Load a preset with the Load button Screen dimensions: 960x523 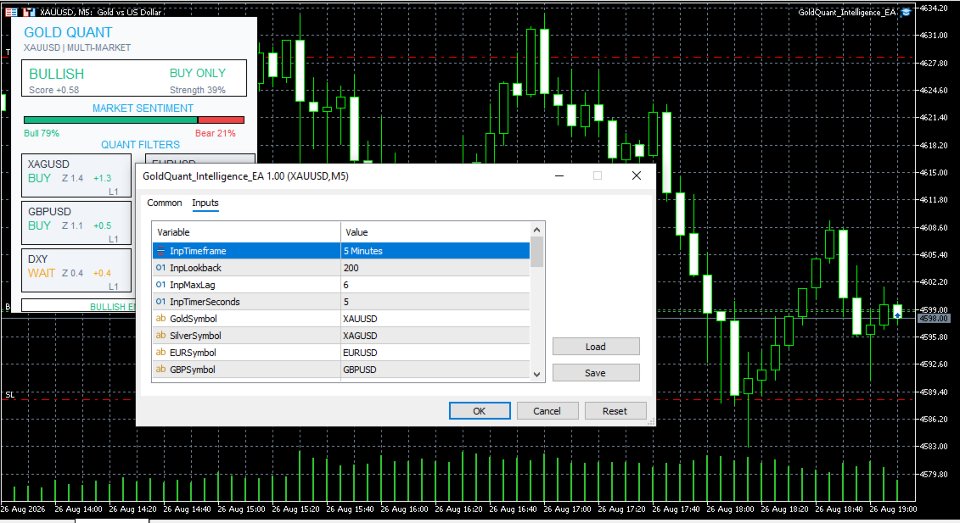coord(596,347)
